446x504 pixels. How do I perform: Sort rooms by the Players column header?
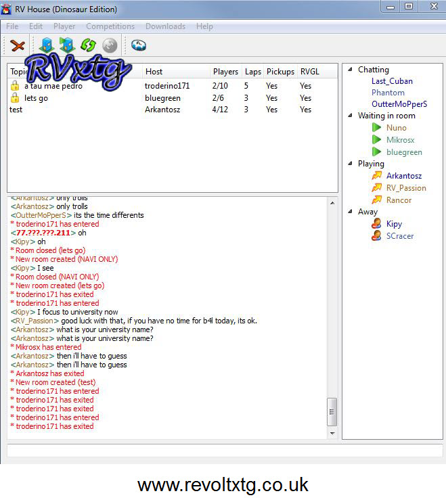tap(225, 72)
